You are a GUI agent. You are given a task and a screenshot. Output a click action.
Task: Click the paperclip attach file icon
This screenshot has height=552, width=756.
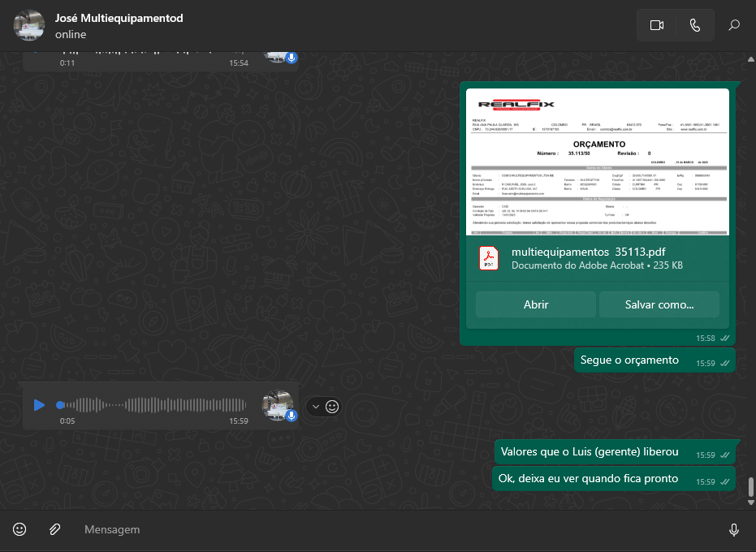pos(55,529)
